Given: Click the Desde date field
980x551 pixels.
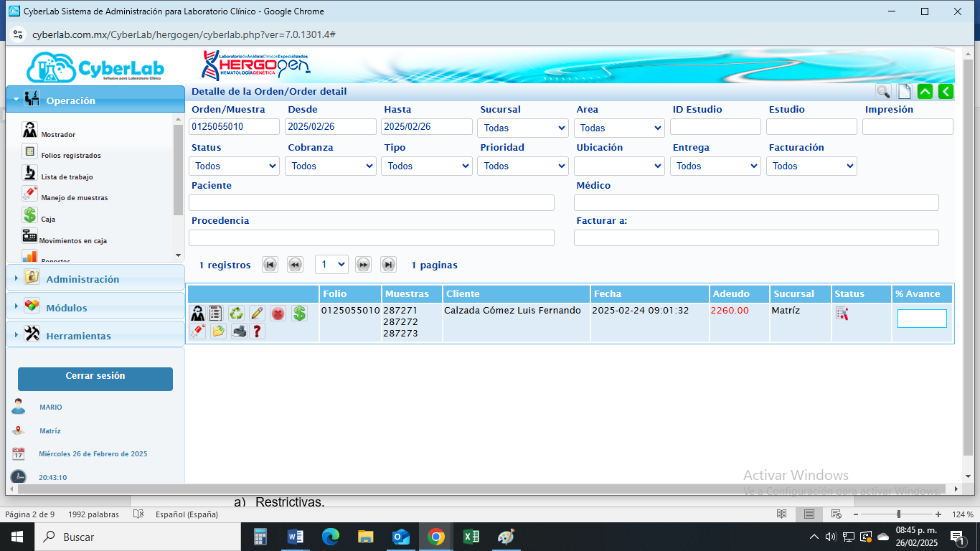Looking at the screenshot, I should [x=331, y=127].
